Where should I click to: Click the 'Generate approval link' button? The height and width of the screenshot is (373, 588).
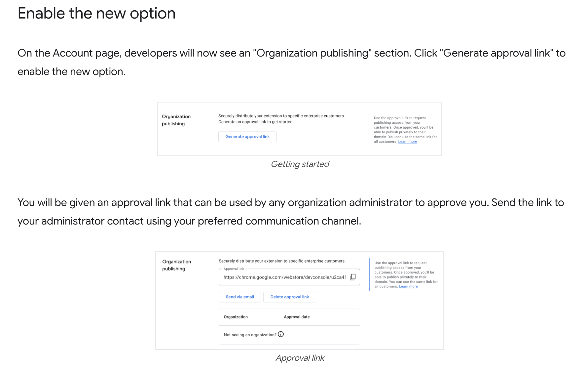click(247, 137)
